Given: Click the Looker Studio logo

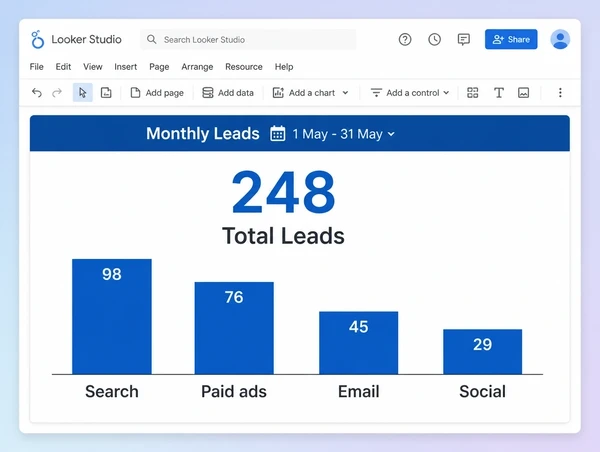Looking at the screenshot, I should 37,39.
